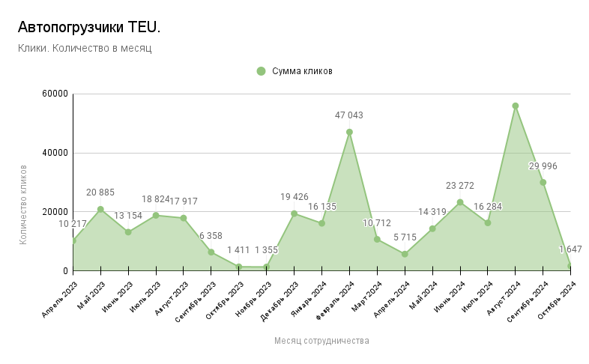The image size is (589, 364).
Task: Click the "20 885" data label
Action: point(100,192)
